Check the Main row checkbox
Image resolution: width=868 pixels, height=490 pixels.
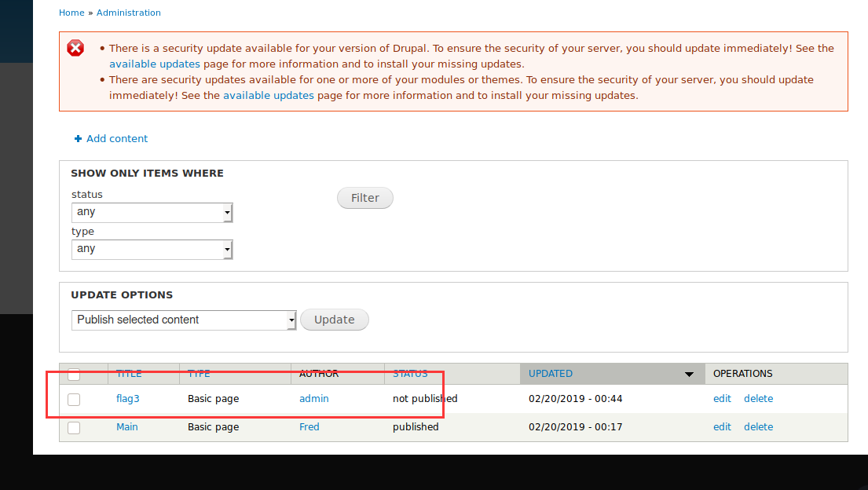pos(74,427)
